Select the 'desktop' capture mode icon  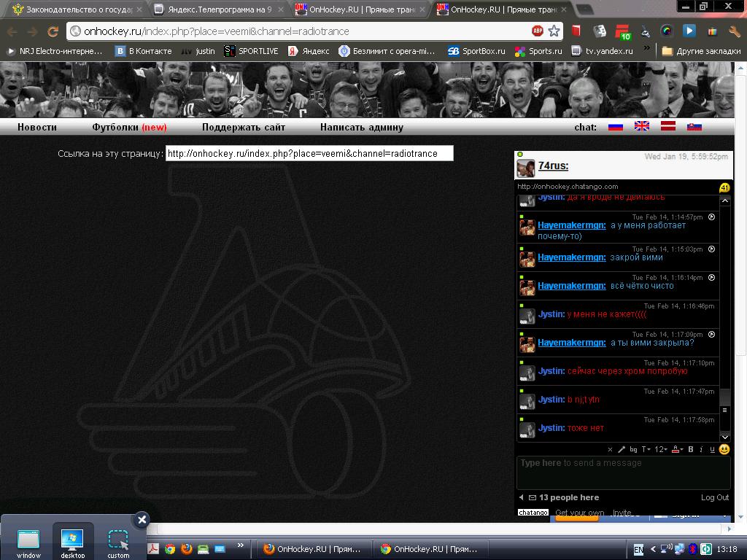tap(72, 542)
